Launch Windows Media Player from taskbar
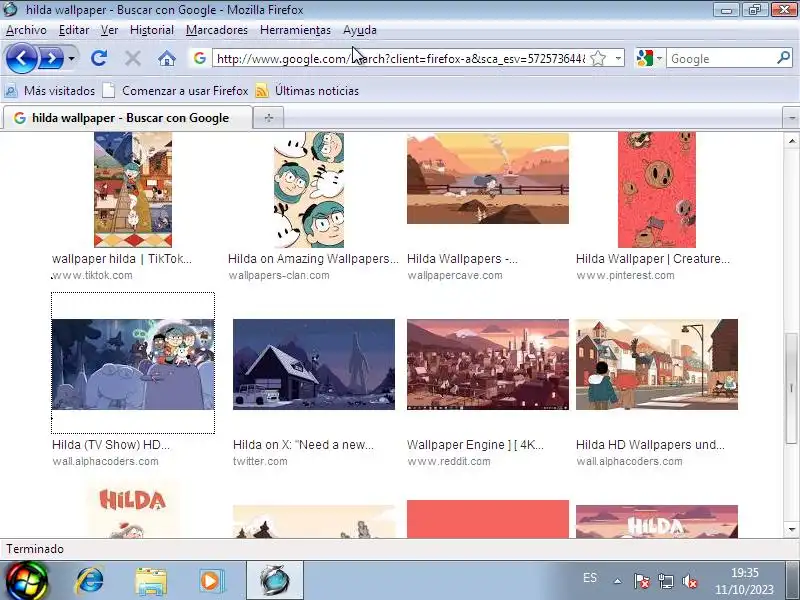This screenshot has width=800, height=600. pyautogui.click(x=211, y=581)
